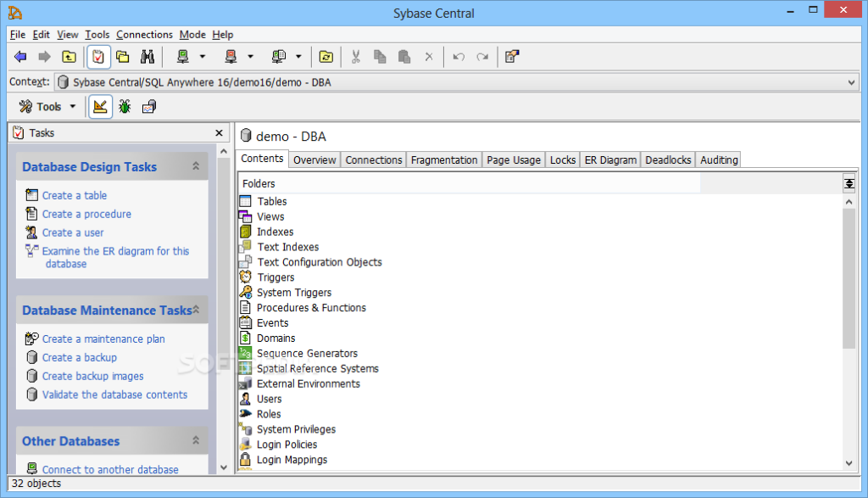Click the Undo toolbar icon
Viewport: 868px width, 498px height.
click(458, 56)
